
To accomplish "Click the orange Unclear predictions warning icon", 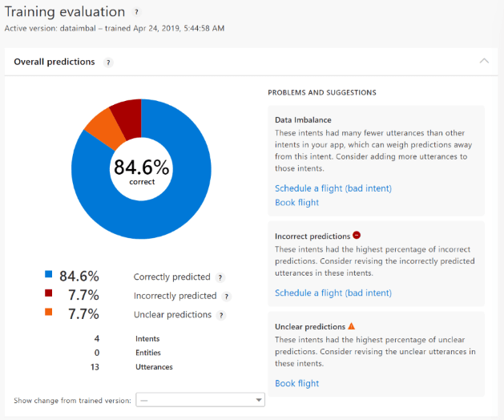I will [351, 326].
